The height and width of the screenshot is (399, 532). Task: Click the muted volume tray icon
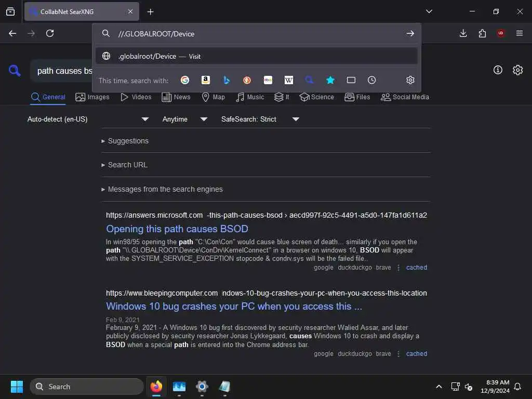469,387
